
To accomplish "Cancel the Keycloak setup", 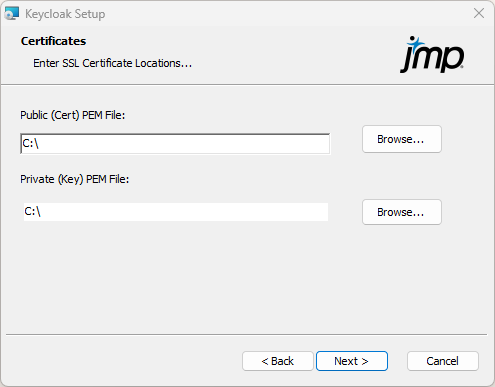I will 443,361.
